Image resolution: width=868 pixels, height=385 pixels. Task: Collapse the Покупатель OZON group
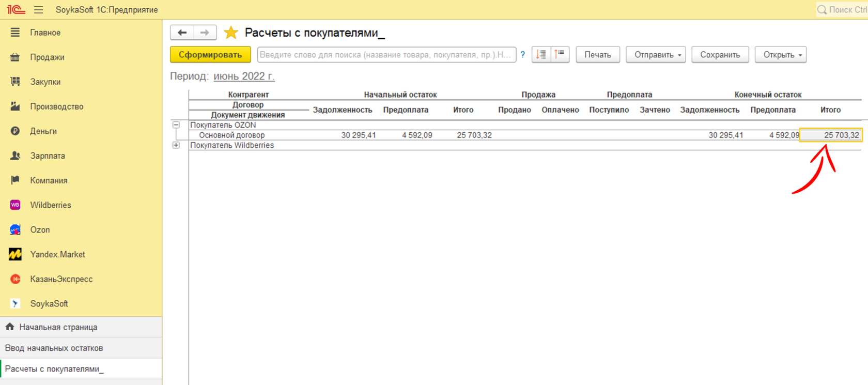(x=176, y=125)
